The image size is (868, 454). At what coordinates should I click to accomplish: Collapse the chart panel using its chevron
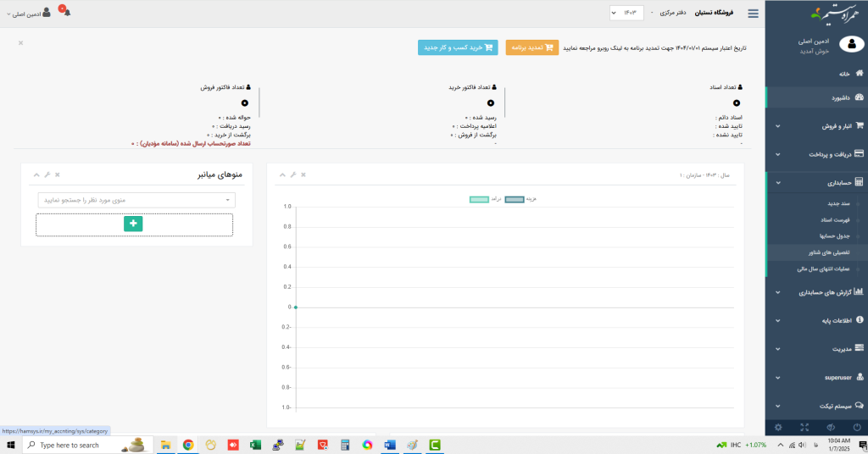(x=281, y=174)
